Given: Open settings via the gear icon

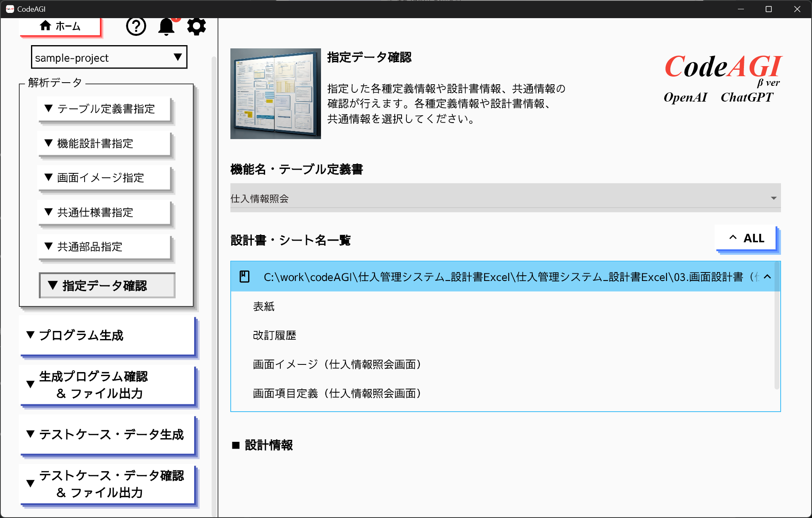Looking at the screenshot, I should 197,27.
